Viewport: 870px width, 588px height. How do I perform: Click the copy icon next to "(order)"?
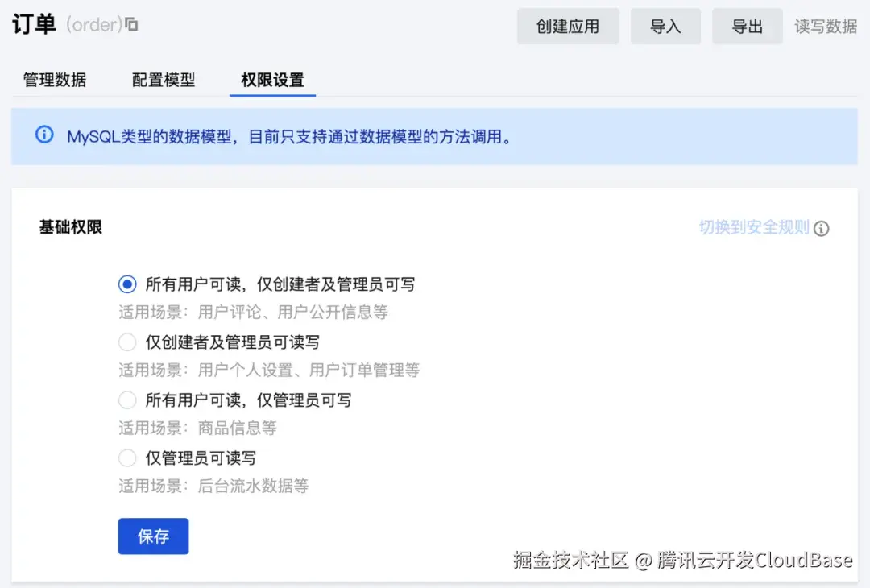pos(133,24)
